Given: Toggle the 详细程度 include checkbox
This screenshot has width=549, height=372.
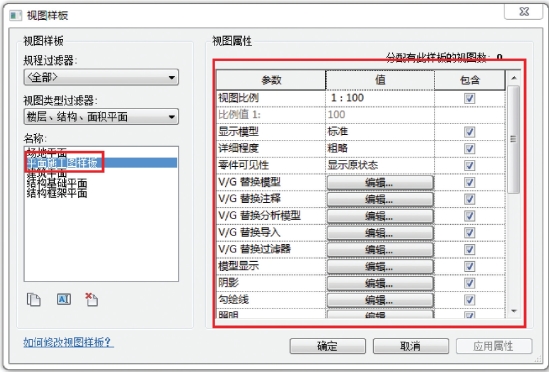Looking at the screenshot, I should 469,149.
